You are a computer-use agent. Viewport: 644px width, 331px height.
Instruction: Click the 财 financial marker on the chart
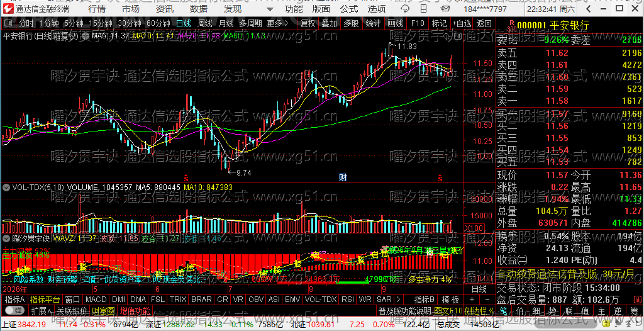click(343, 177)
